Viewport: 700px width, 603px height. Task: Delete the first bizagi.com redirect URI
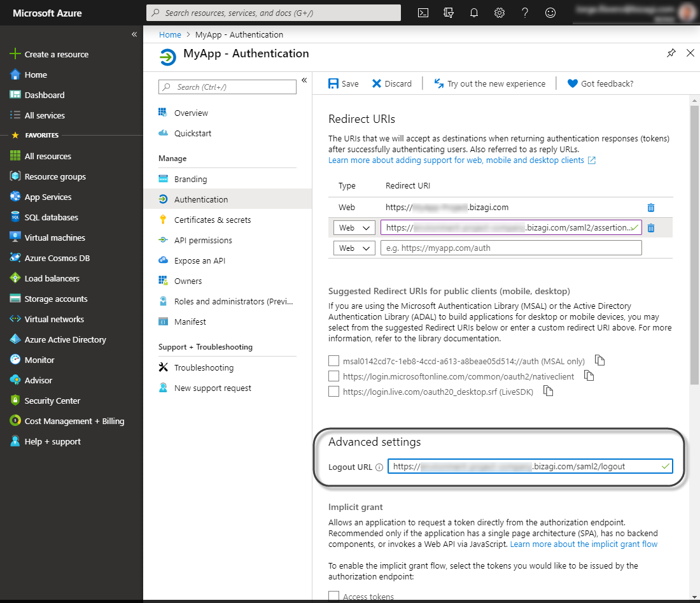click(x=651, y=207)
